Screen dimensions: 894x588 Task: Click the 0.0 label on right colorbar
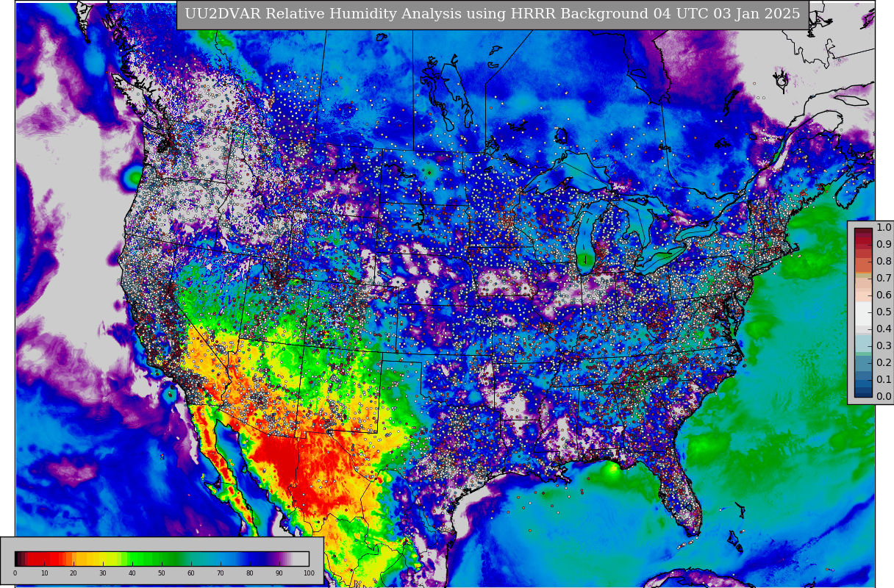pos(884,397)
